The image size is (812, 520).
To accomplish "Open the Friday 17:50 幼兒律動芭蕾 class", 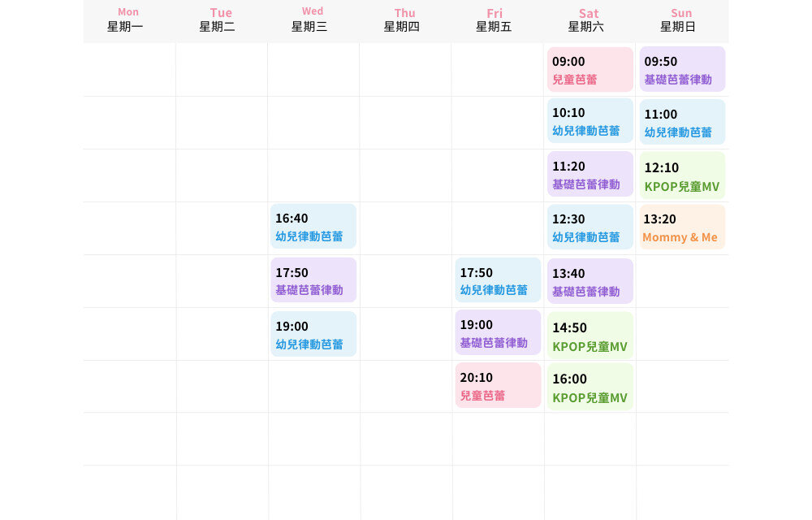I will coord(498,280).
